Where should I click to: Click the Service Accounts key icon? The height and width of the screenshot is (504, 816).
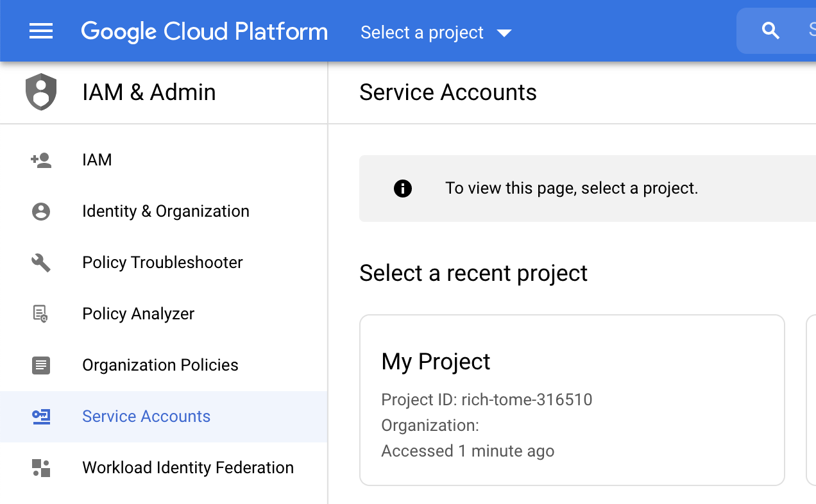coord(41,416)
